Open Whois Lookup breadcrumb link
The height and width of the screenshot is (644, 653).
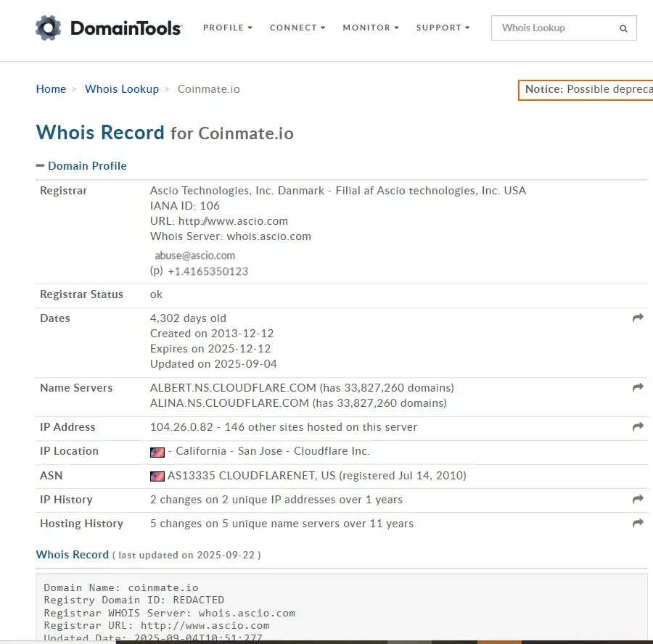pyautogui.click(x=122, y=89)
